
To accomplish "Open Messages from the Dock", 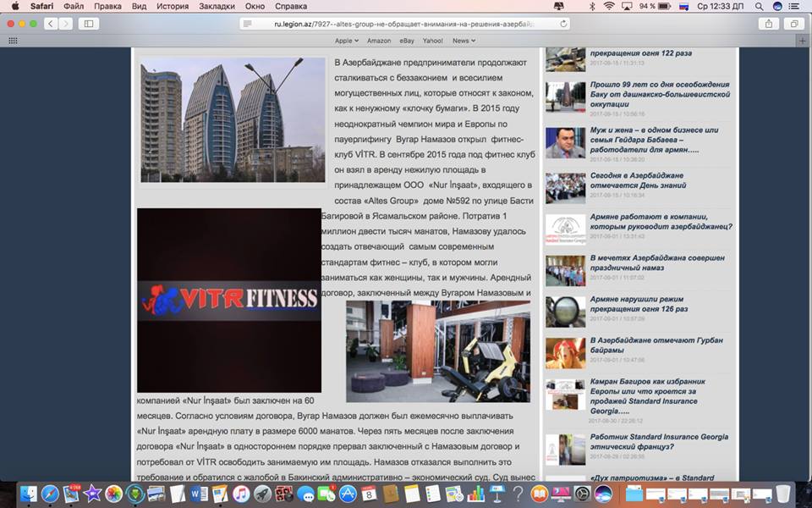I will (305, 494).
